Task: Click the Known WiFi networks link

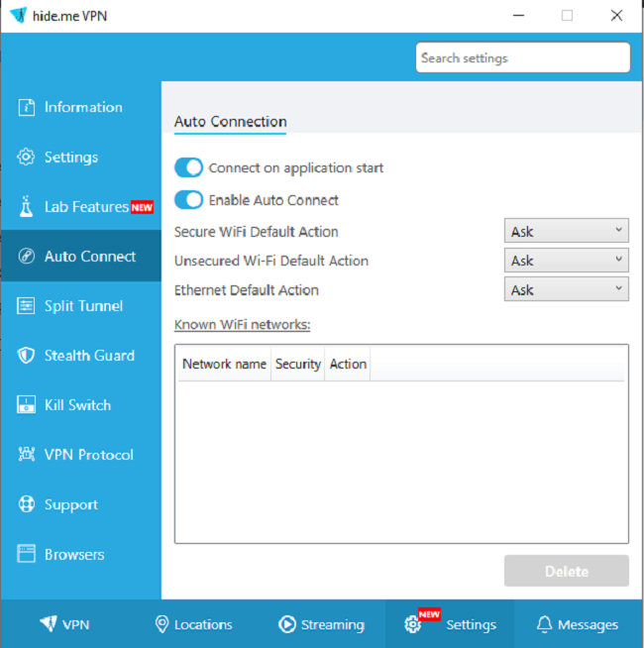Action: [x=242, y=324]
